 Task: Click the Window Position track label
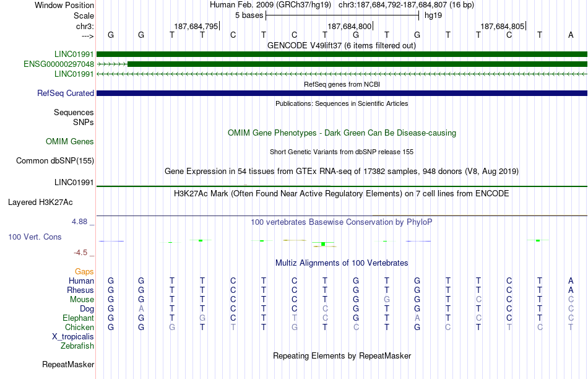pos(64,5)
